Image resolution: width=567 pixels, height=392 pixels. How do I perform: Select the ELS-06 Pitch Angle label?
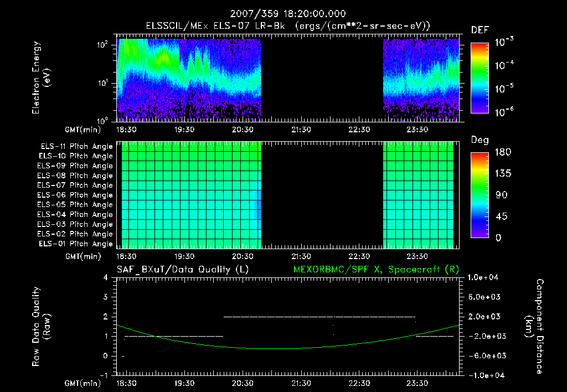click(75, 195)
